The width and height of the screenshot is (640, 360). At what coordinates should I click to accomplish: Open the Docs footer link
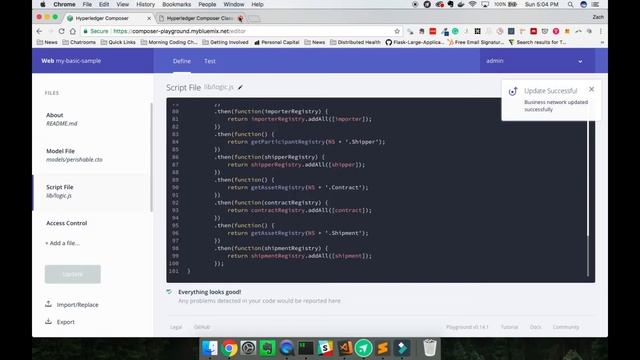point(536,327)
